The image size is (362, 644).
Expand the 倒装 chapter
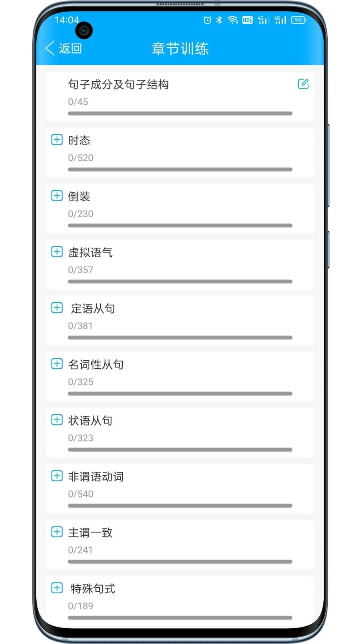point(57,196)
